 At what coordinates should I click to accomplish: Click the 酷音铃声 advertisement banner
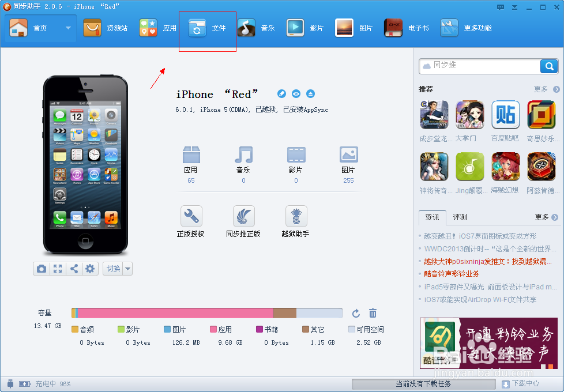coord(488,343)
